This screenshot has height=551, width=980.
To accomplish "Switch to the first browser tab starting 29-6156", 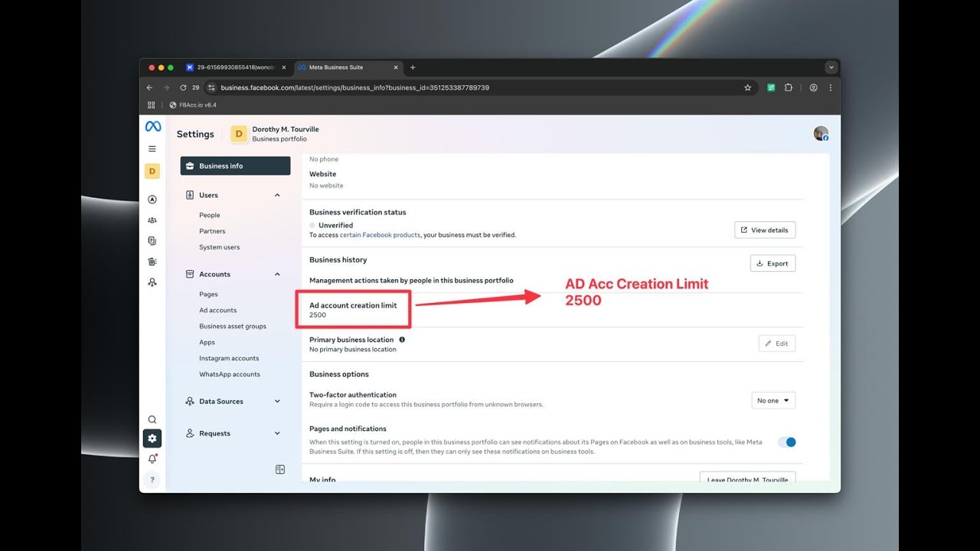I will pos(236,67).
